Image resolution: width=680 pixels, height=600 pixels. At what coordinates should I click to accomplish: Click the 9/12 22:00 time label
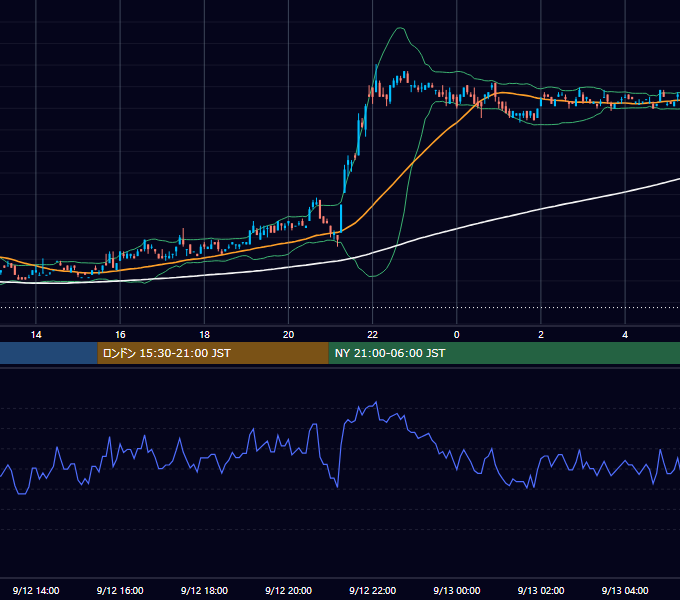(x=373, y=590)
